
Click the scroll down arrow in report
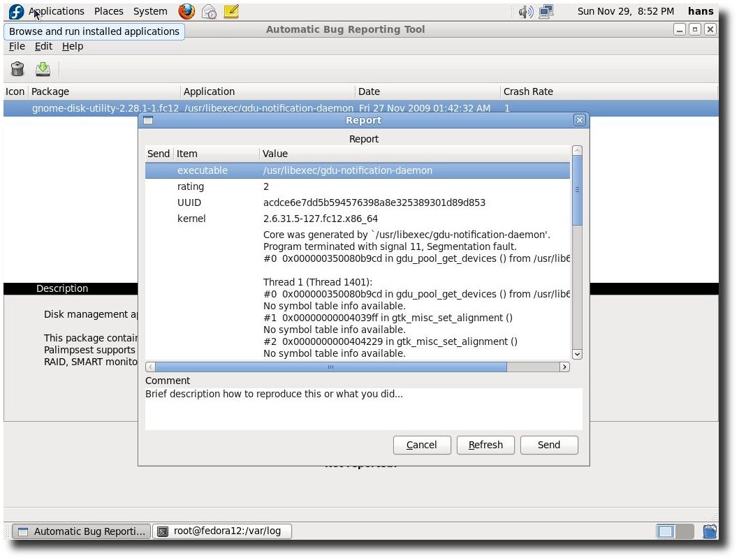coord(578,354)
